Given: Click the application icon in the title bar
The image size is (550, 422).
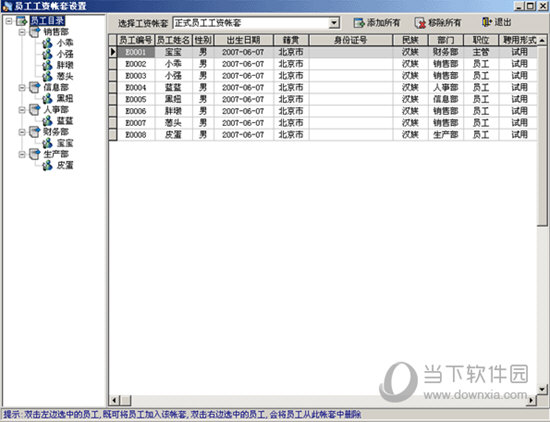Looking at the screenshot, I should pyautogui.click(x=7, y=6).
